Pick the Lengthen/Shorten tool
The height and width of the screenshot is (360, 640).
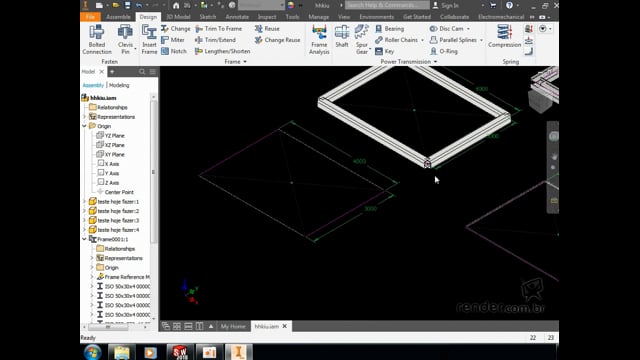222,51
